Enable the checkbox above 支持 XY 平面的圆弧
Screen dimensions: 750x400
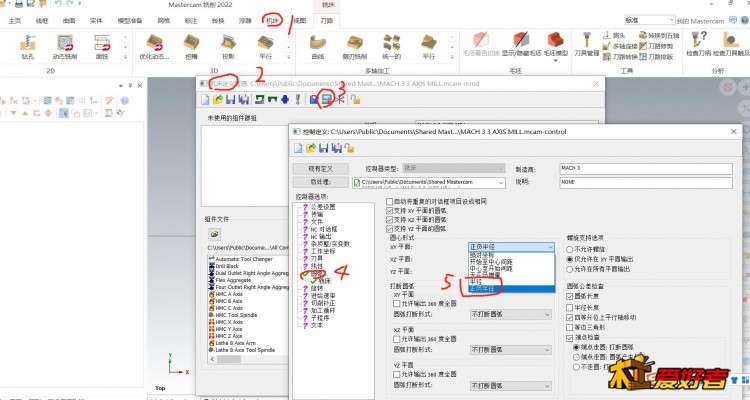(390, 202)
